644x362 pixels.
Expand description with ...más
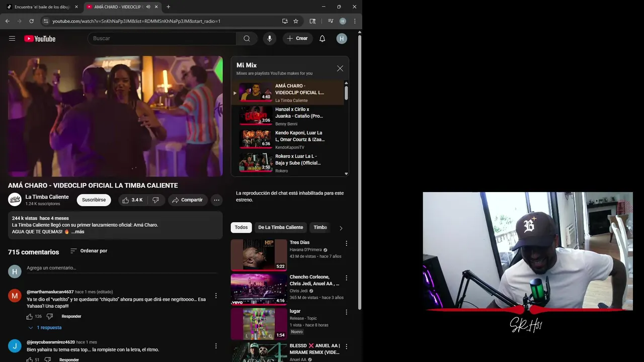(x=78, y=232)
